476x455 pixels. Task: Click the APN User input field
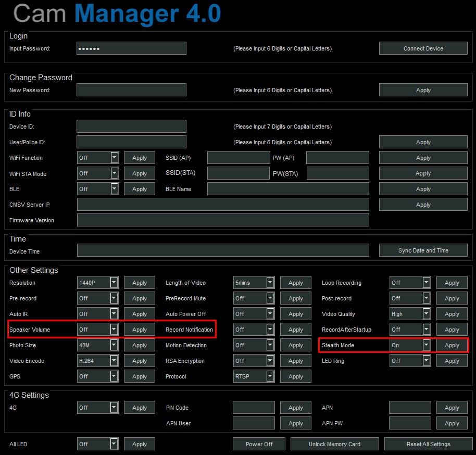tap(254, 423)
